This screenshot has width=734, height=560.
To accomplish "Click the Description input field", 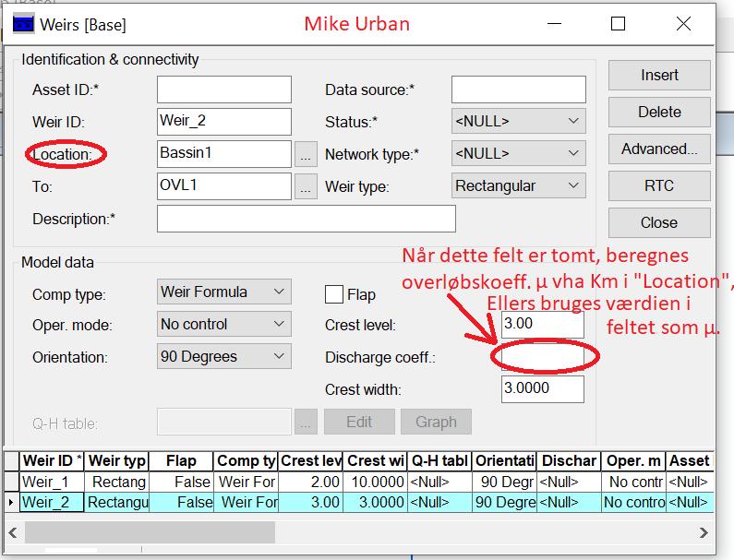I will [307, 219].
